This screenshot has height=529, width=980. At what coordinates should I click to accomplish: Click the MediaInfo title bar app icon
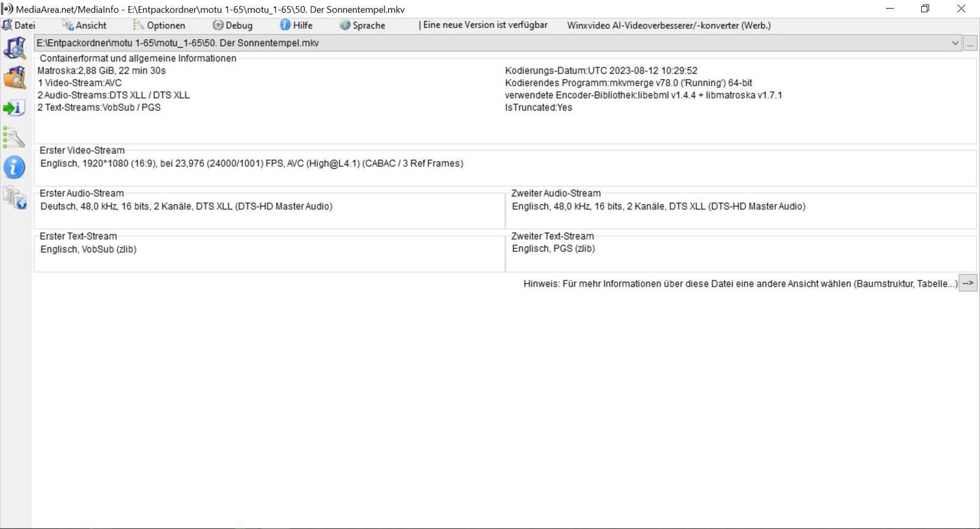7,9
